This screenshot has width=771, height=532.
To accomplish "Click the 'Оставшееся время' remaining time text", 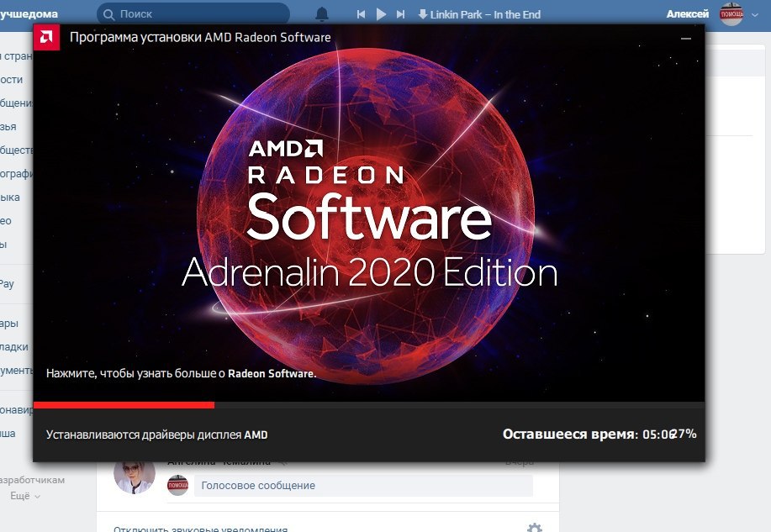I will [588, 435].
